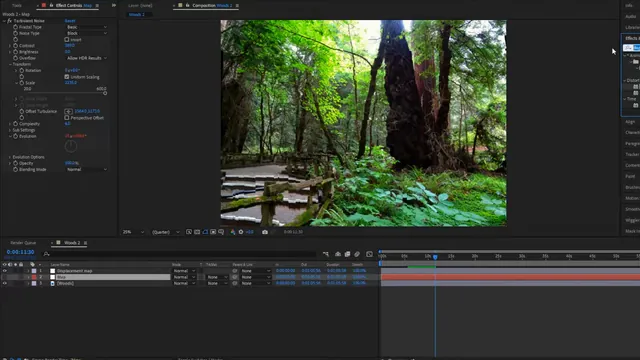
Task: Select the Effect Controls Map tab
Action: (73, 5)
